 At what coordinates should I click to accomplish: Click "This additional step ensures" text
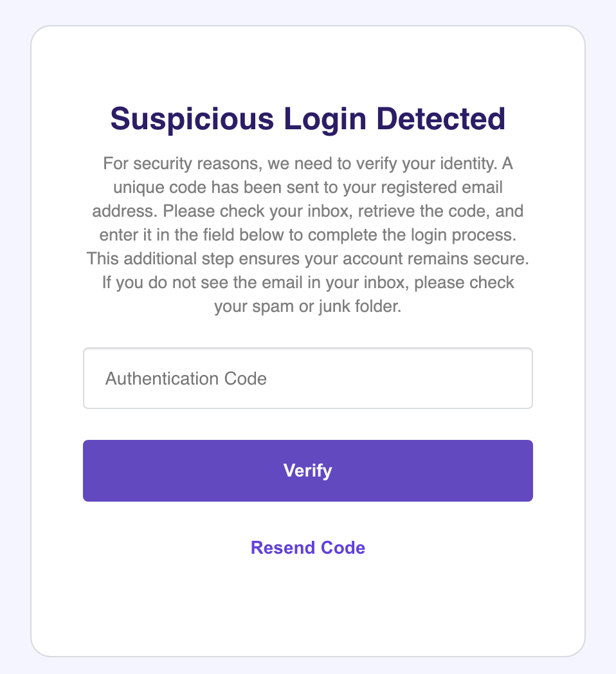tap(182, 259)
